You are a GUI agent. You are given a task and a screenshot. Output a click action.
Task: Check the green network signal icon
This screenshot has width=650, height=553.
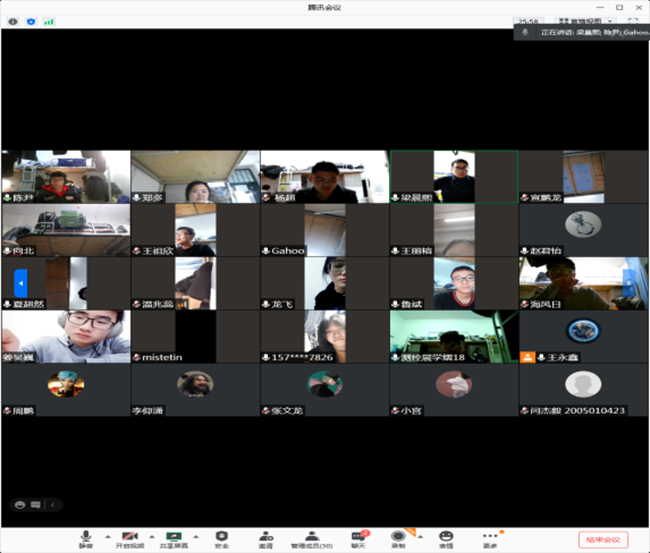tap(49, 22)
